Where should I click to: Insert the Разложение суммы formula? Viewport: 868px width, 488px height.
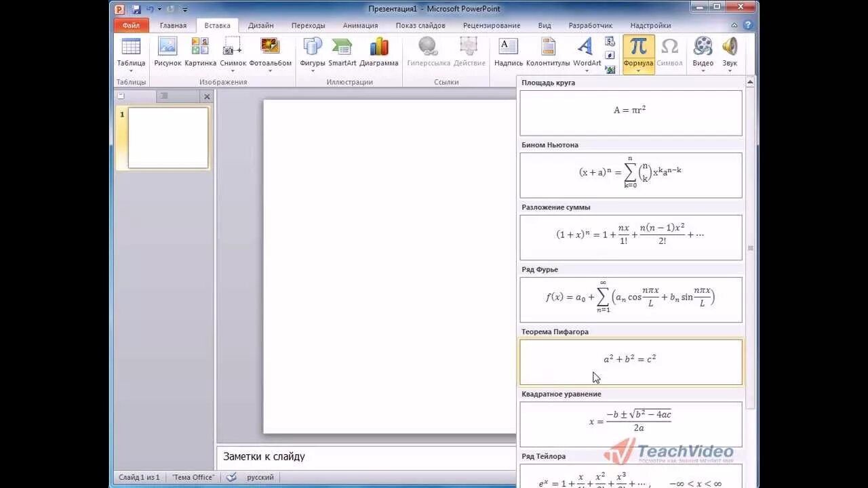(x=631, y=238)
